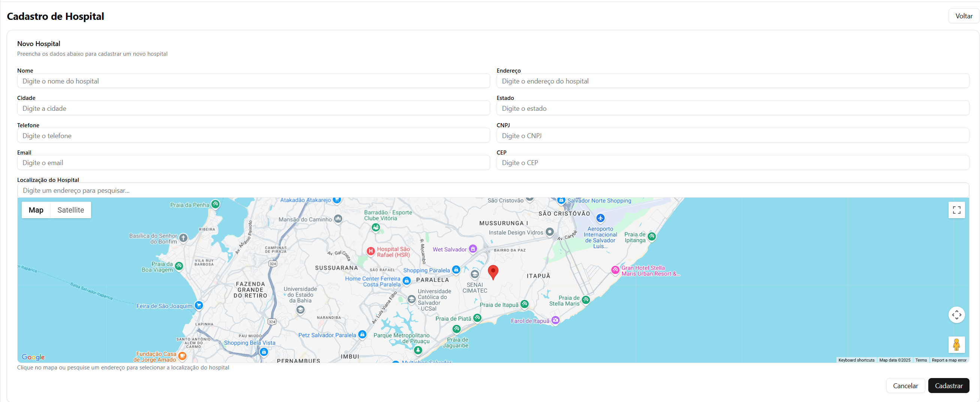Focus the Estado input field

click(733, 108)
